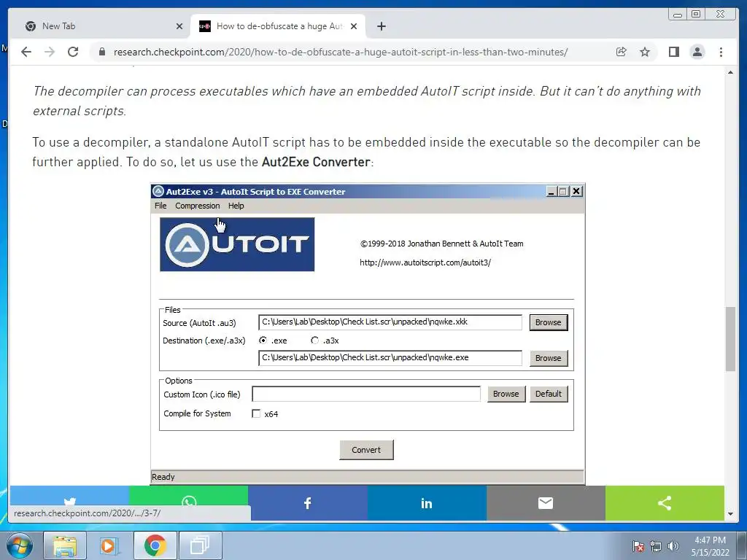Share article via WhatsApp
Viewport: 747px width, 560px height.
189,502
